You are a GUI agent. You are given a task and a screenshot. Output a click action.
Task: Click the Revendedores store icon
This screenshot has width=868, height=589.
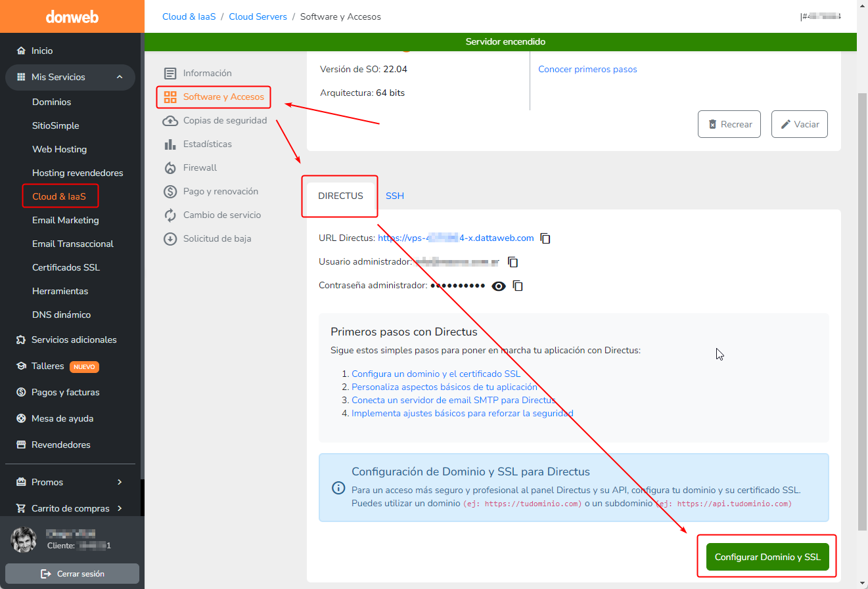click(x=21, y=445)
